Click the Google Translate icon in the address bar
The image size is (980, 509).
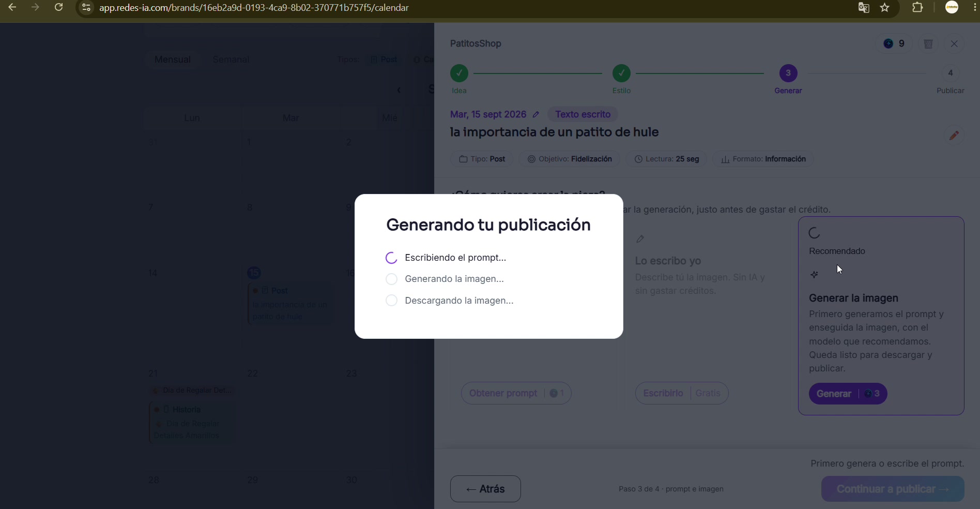pos(864,8)
